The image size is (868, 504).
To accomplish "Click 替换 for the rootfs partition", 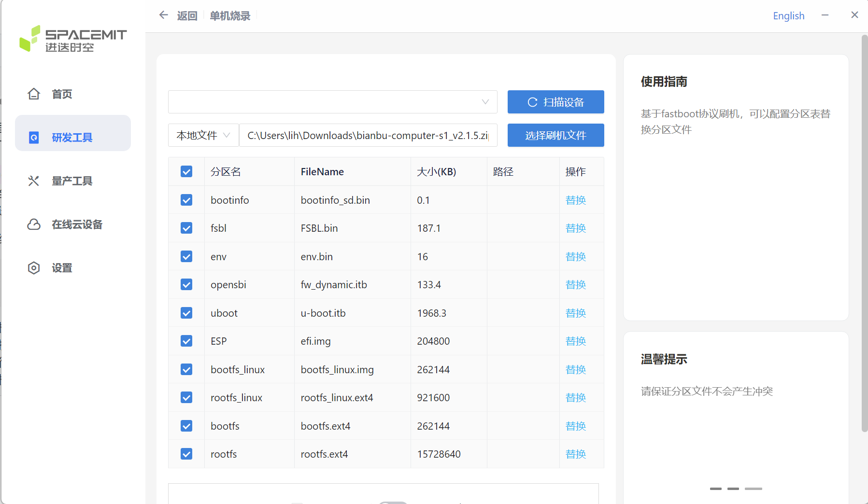I will (576, 454).
